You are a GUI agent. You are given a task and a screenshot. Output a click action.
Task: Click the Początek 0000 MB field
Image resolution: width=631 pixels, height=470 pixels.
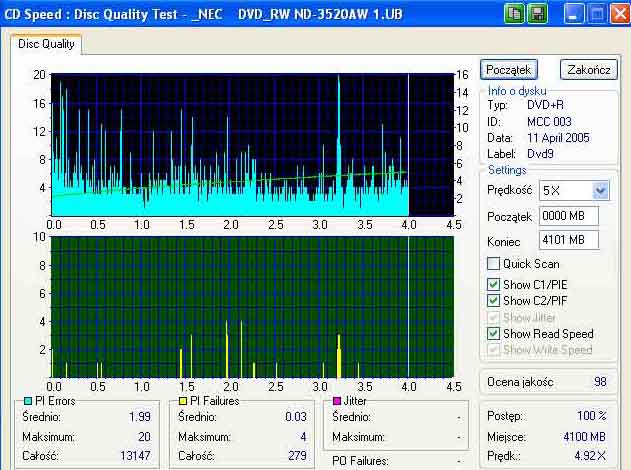pyautogui.click(x=569, y=216)
